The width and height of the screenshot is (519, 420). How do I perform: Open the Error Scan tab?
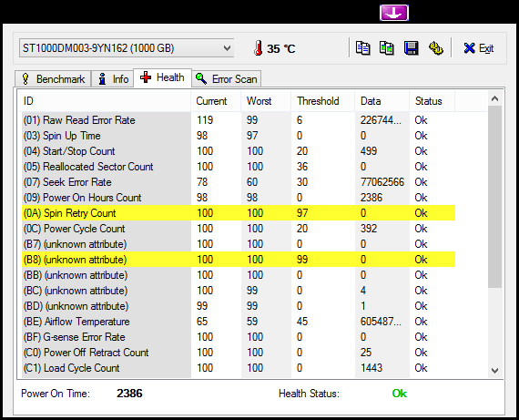coord(227,79)
